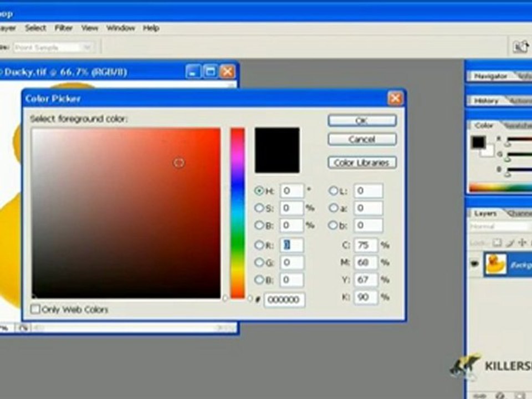Close the Color Picker dialog
This screenshot has height=399, width=532.
click(395, 99)
